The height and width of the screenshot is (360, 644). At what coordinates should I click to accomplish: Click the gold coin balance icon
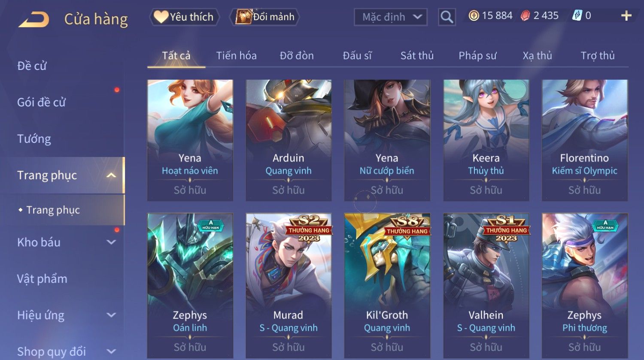(x=474, y=16)
